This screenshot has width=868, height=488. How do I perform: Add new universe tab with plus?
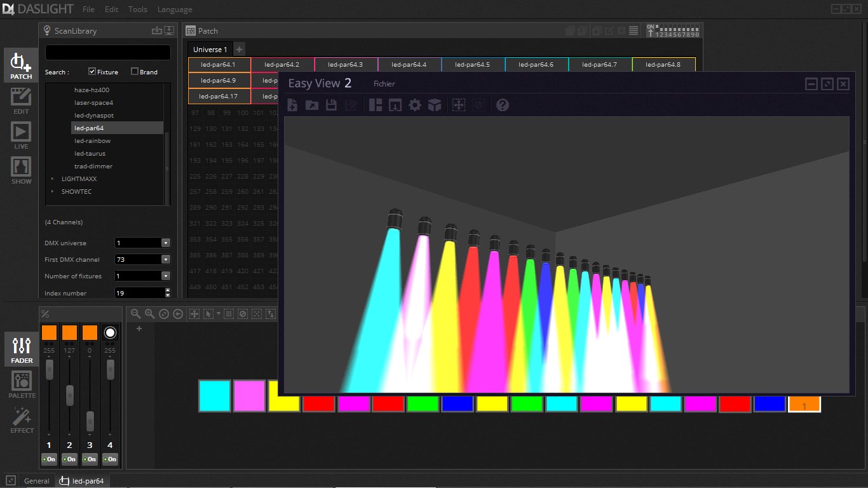(239, 50)
